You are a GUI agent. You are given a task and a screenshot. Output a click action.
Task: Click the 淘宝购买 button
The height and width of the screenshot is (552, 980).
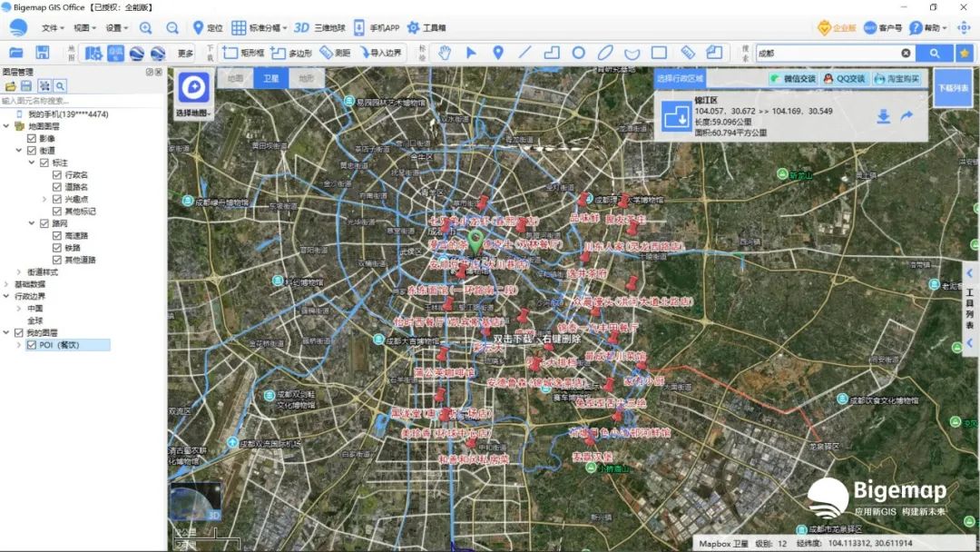pos(897,79)
